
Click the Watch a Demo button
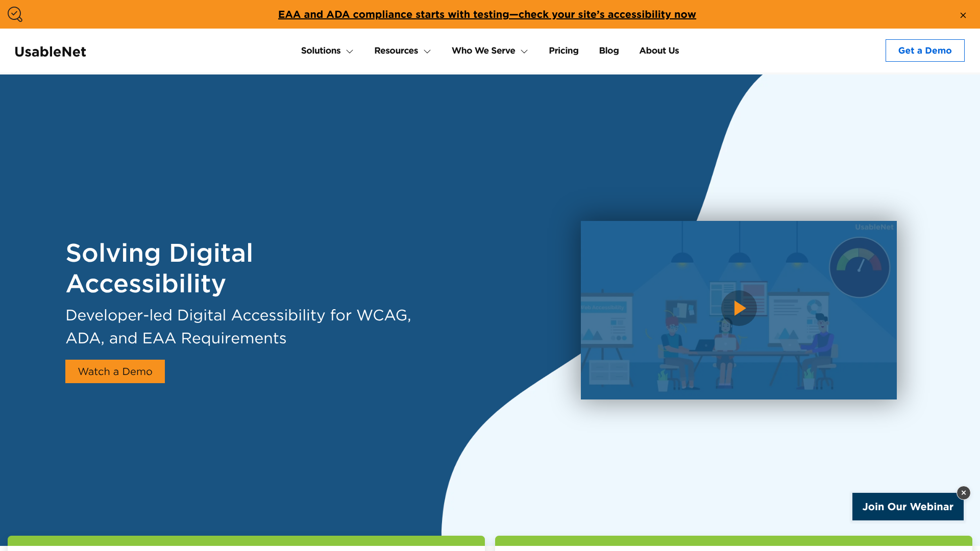click(x=115, y=371)
